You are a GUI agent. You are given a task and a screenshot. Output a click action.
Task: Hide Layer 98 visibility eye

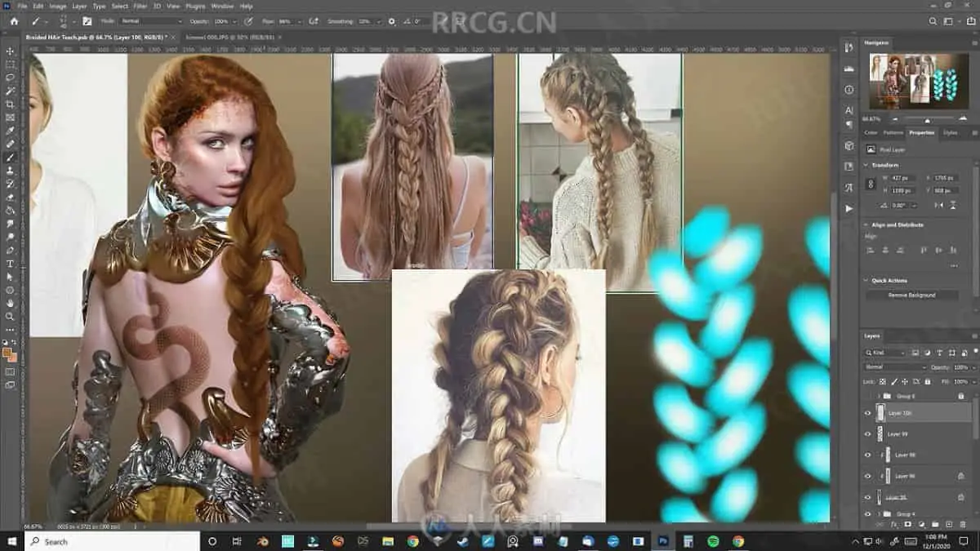[x=868, y=455]
